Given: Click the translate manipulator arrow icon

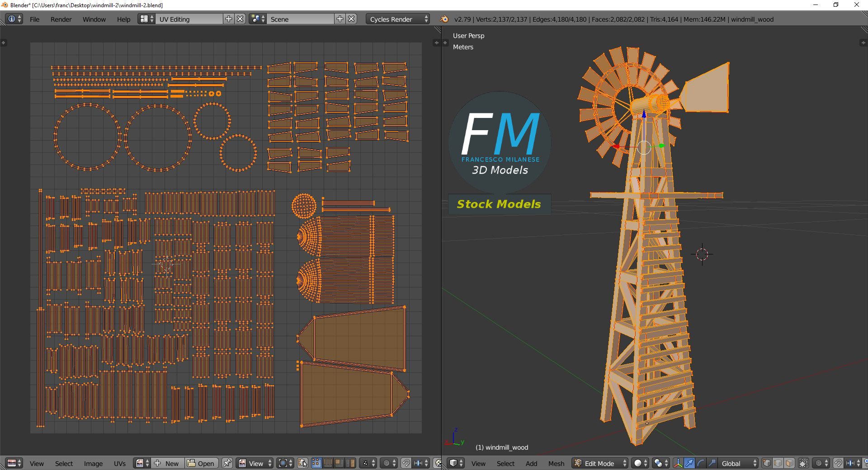Looking at the screenshot, I should tap(689, 463).
